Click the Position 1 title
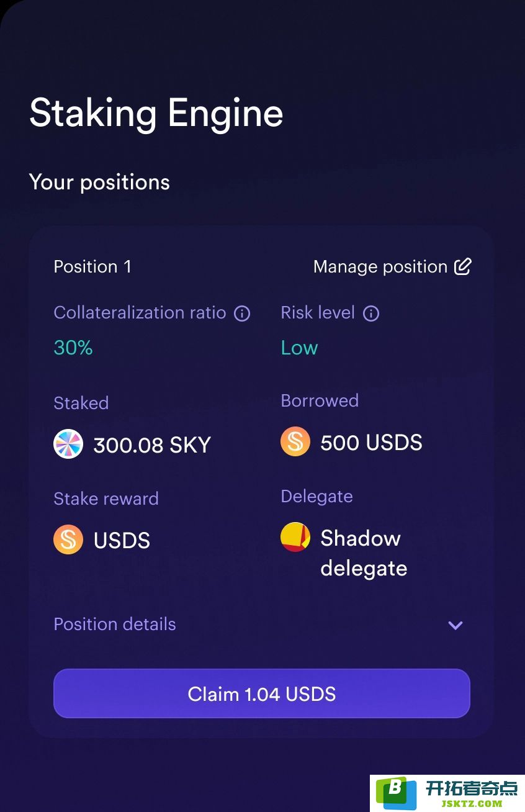The width and height of the screenshot is (525, 812). pyautogui.click(x=92, y=266)
